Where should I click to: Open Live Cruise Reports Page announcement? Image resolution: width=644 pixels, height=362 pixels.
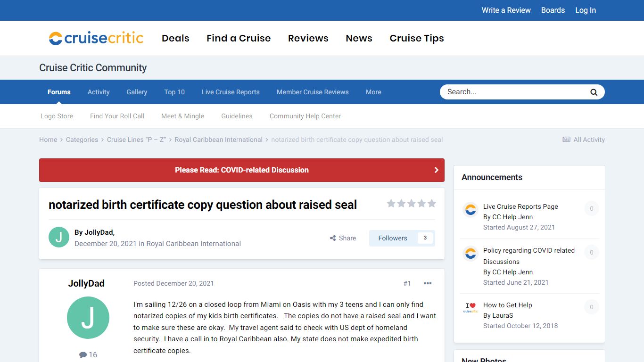(x=520, y=206)
